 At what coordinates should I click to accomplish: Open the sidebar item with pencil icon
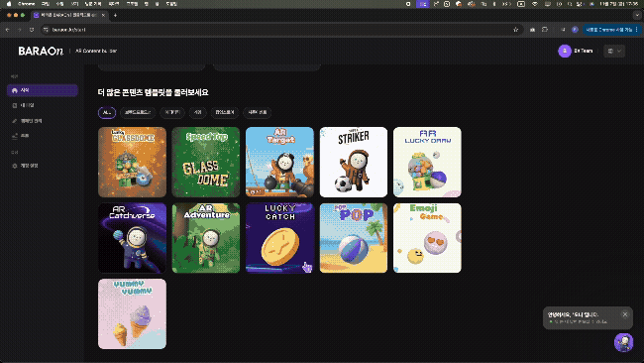[43, 121]
